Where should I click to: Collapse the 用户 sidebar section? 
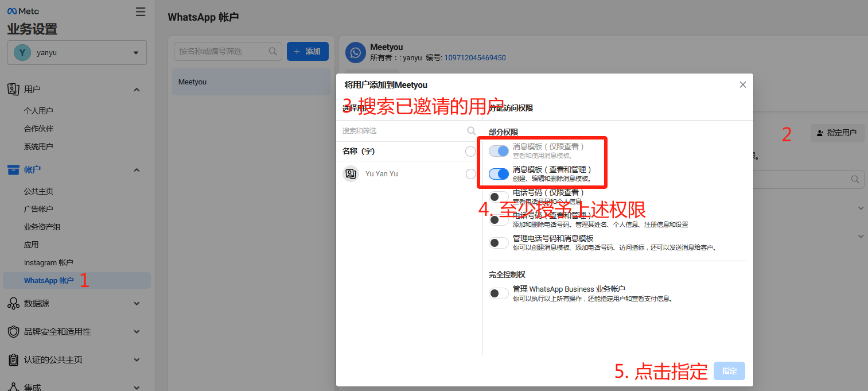pyautogui.click(x=137, y=90)
